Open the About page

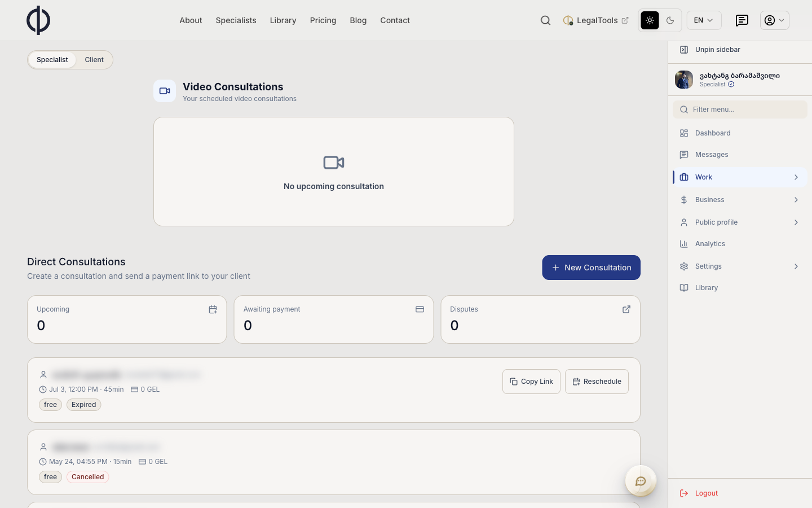(191, 20)
